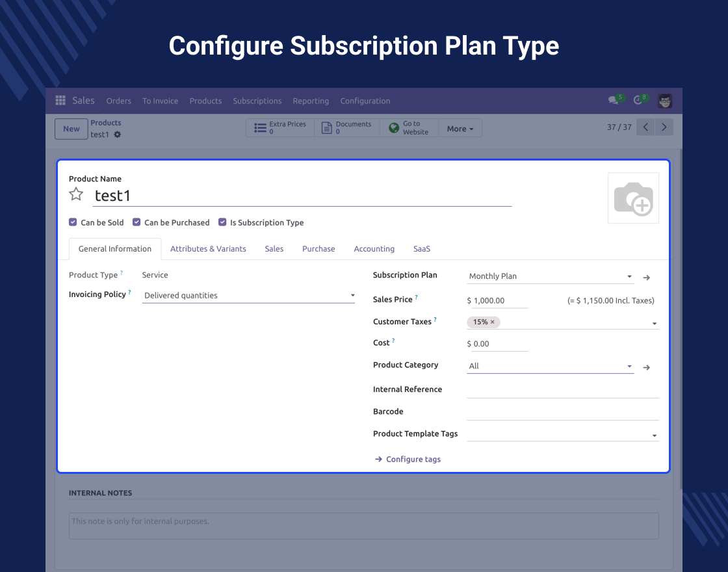Viewport: 728px width, 572px height.
Task: Switch to Accounting tab
Action: pos(374,249)
